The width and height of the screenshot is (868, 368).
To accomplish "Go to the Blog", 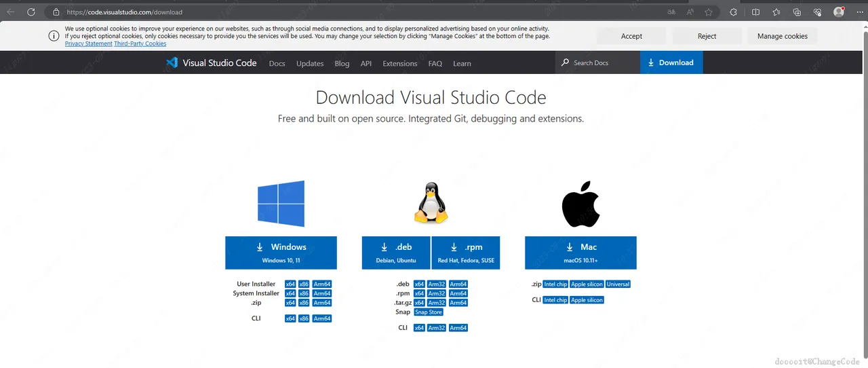I will [x=342, y=63].
